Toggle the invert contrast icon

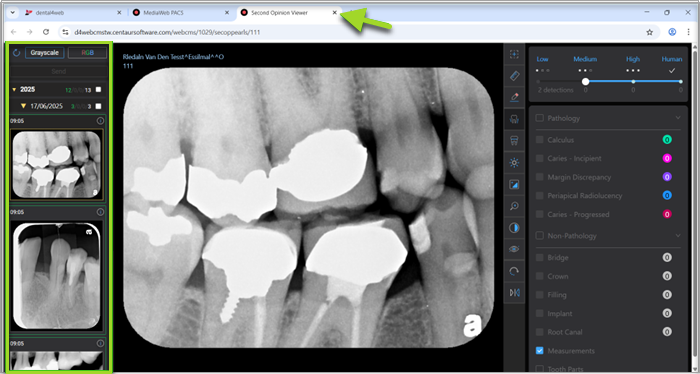click(514, 228)
